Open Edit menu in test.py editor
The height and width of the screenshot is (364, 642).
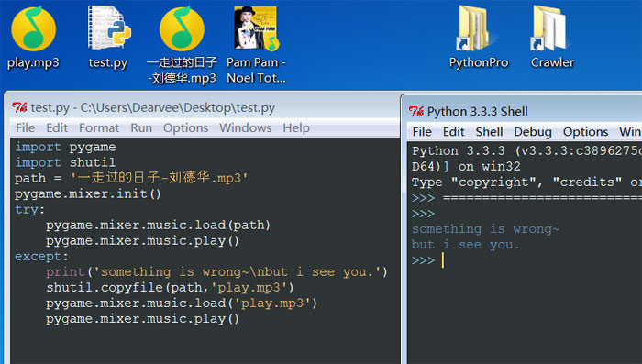point(57,127)
